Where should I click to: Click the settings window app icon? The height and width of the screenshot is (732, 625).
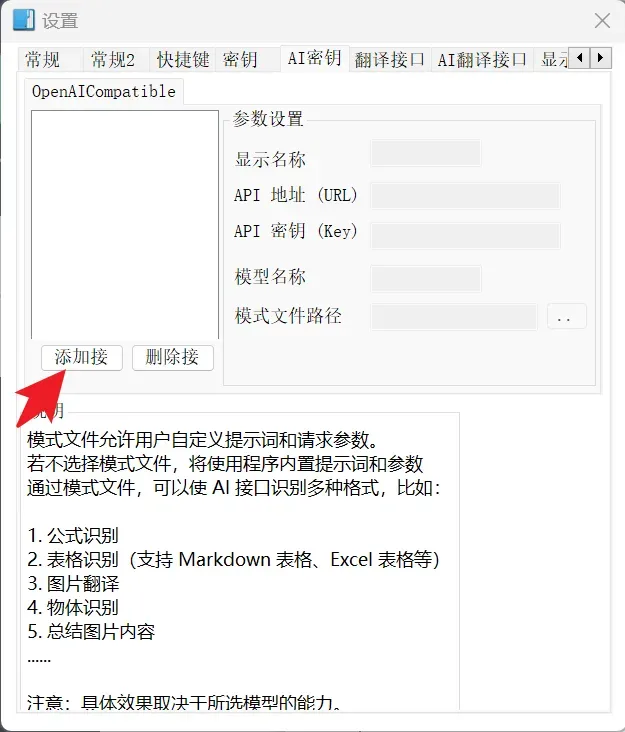point(23,20)
